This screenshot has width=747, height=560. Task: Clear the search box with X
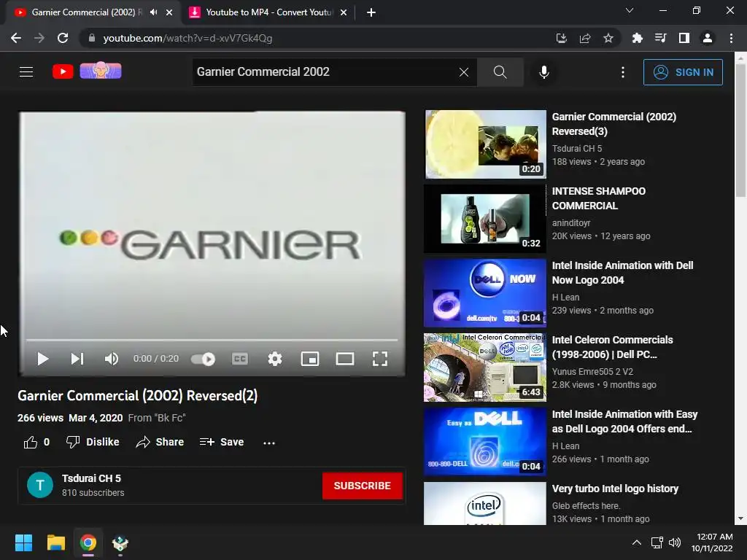(463, 72)
